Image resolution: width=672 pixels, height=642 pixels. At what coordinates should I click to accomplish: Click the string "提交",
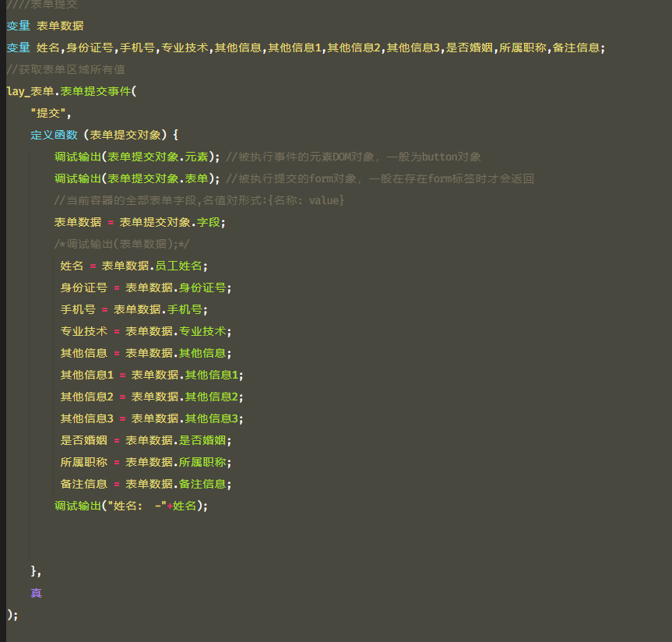pos(51,113)
